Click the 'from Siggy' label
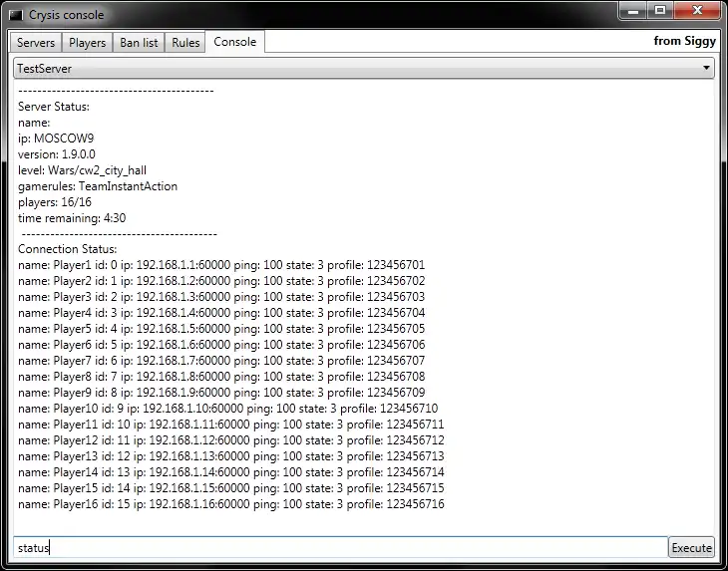Viewport: 728px width, 571px height. tap(685, 41)
